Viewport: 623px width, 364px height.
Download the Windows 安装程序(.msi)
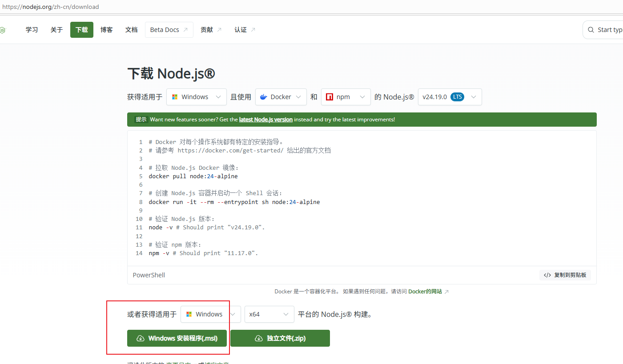(x=177, y=338)
